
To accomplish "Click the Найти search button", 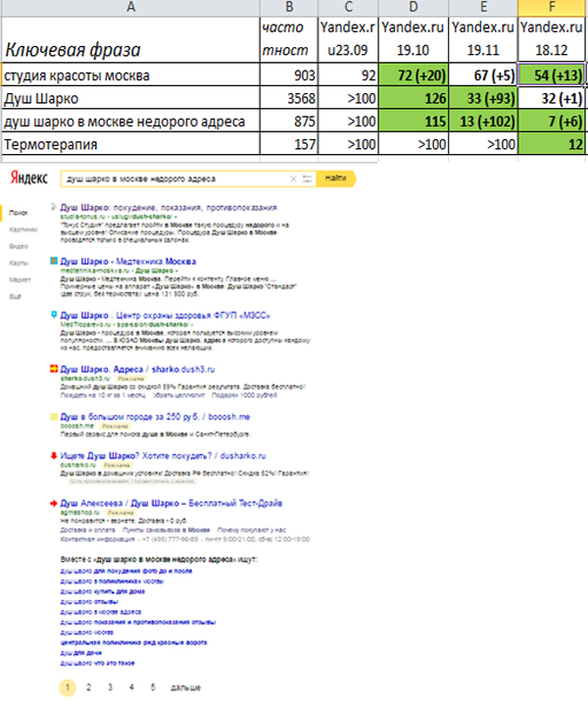I will tap(336, 178).
